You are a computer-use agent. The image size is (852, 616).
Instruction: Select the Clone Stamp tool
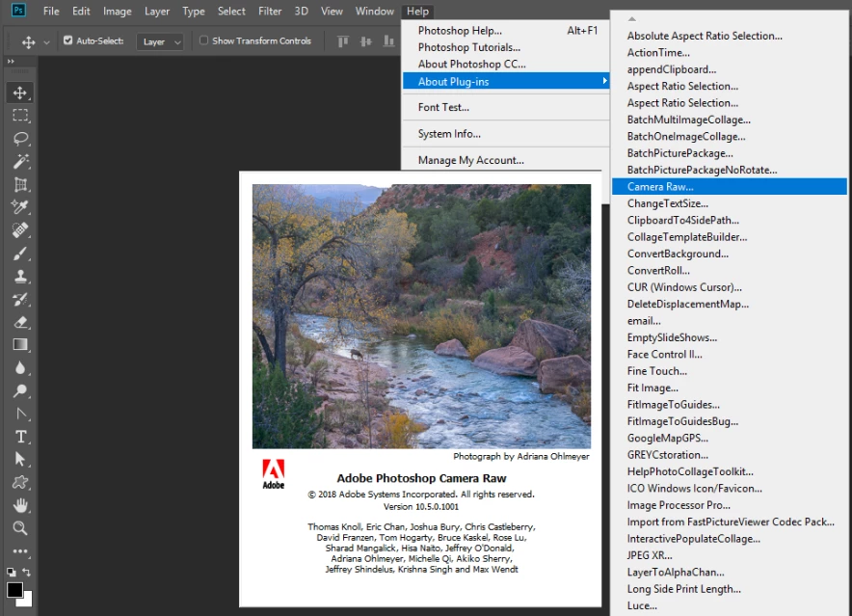tap(20, 277)
